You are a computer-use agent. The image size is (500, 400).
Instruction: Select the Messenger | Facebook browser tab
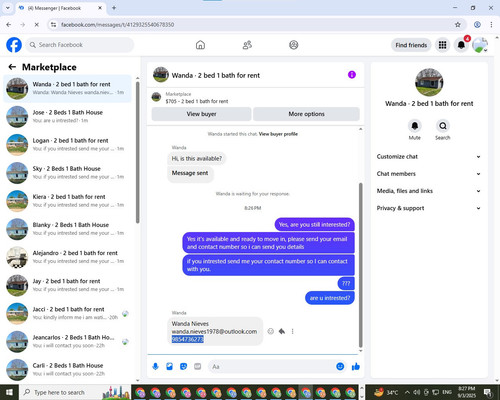click(x=60, y=8)
